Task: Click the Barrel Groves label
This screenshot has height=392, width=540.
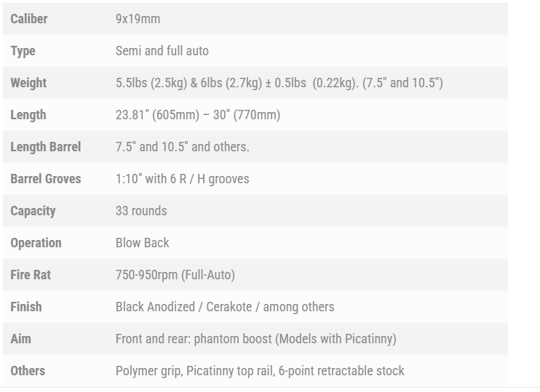Action: tap(45, 179)
